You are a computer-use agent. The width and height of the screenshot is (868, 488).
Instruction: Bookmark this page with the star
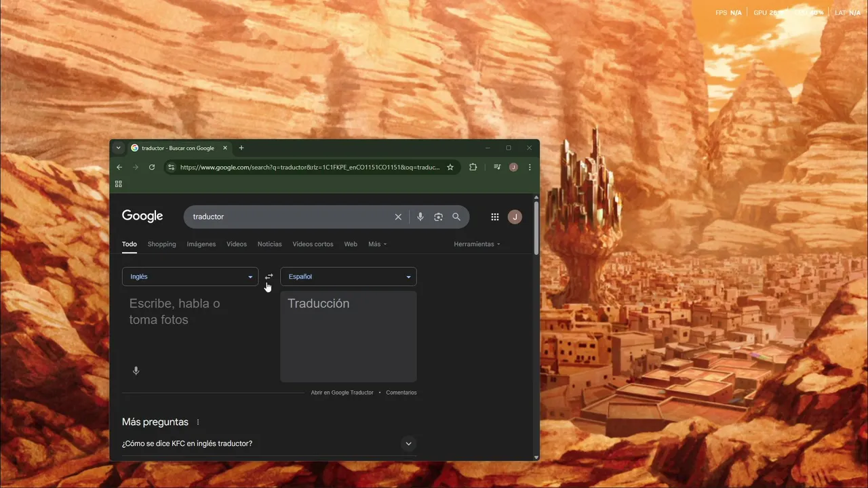coord(450,167)
